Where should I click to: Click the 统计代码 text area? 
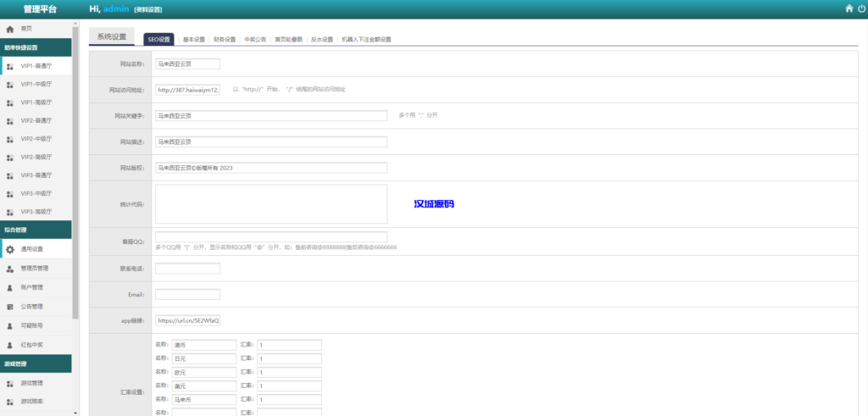[x=270, y=204]
